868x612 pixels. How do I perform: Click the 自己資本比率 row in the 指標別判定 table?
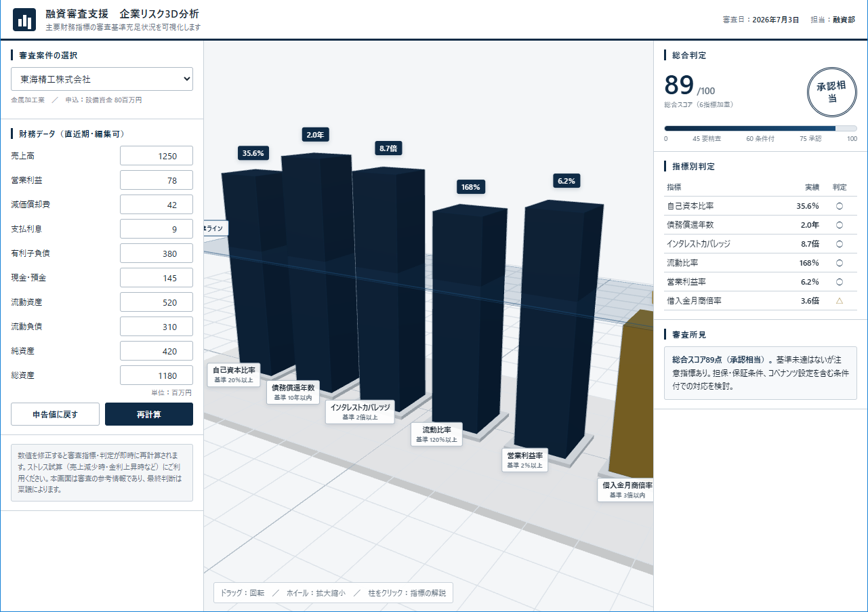[x=760, y=206]
